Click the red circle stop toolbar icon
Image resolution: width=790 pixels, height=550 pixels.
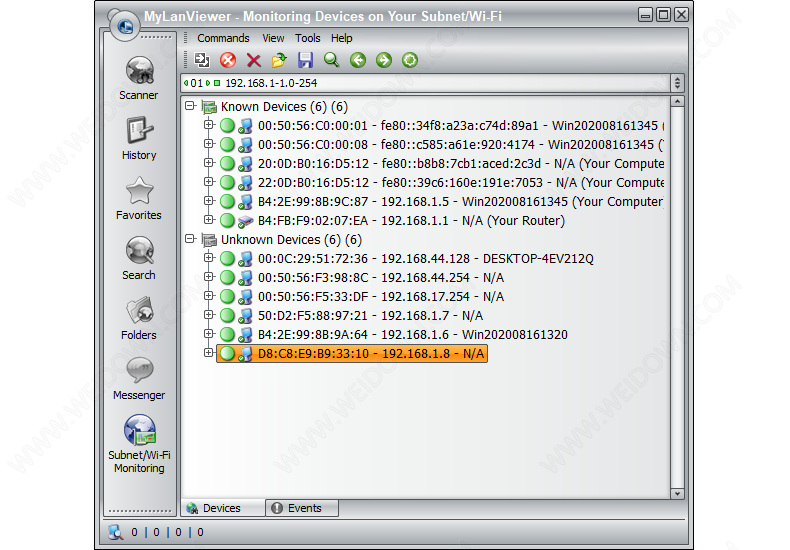pos(228,60)
